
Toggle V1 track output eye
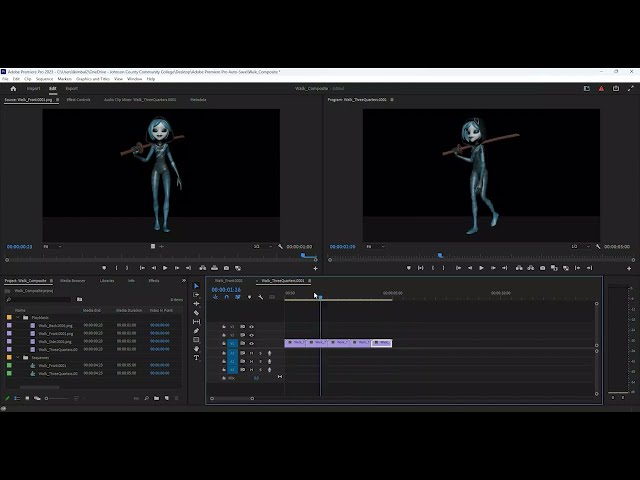pos(251,344)
